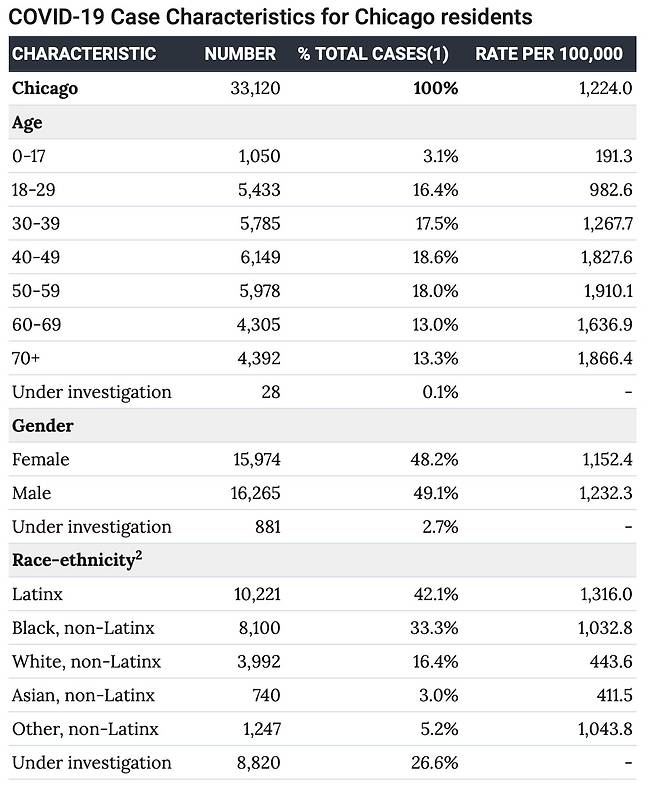Screen dimensions: 658x789
Task: Select the Female row label
Action: pyautogui.click(x=41, y=459)
